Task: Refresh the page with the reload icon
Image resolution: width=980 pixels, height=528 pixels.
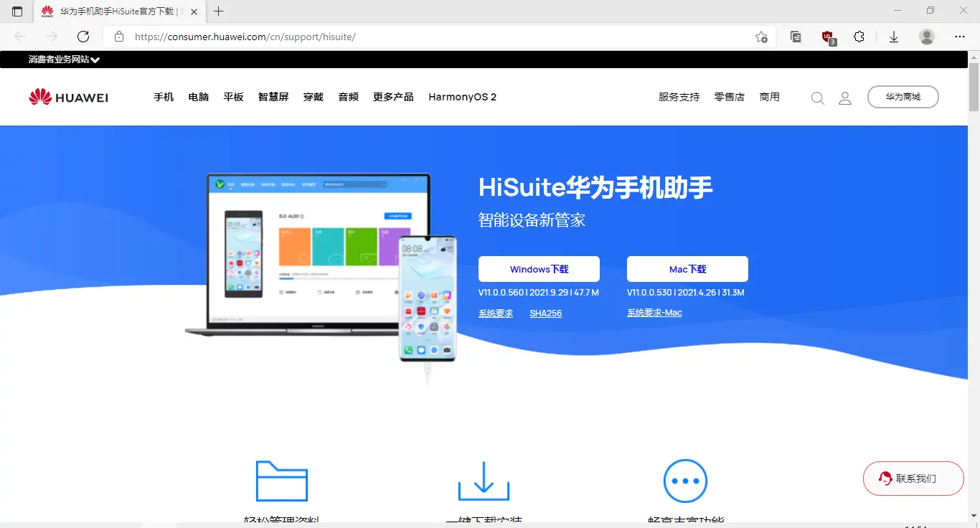Action: (x=83, y=36)
